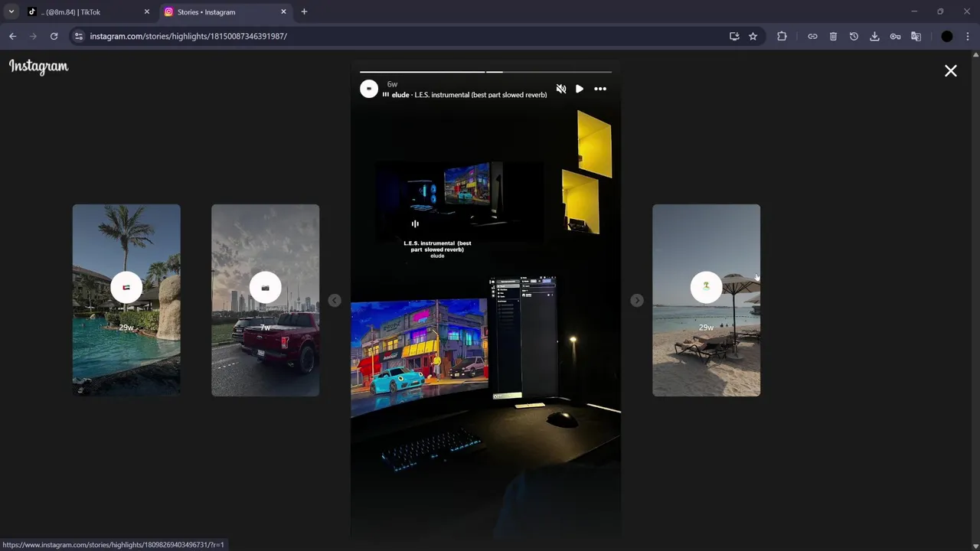Open the red pickup truck highlight

[x=265, y=300]
